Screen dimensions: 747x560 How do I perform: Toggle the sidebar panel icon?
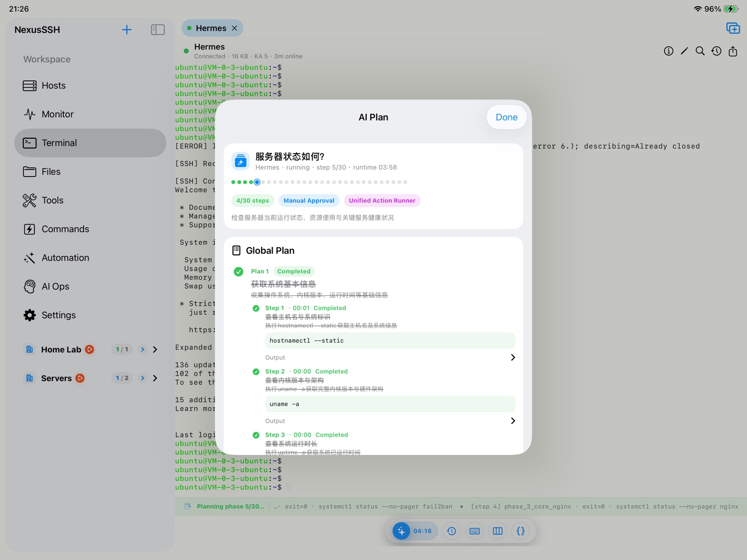(x=158, y=30)
